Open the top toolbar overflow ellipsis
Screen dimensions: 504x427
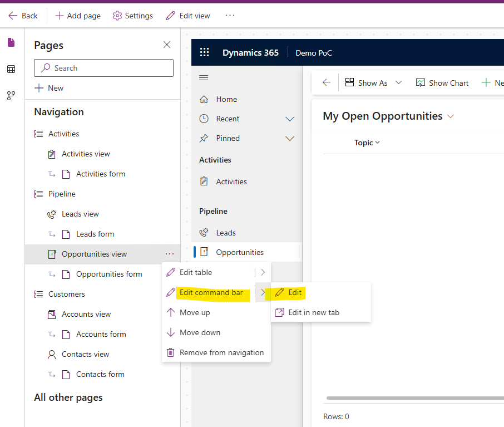coord(230,16)
